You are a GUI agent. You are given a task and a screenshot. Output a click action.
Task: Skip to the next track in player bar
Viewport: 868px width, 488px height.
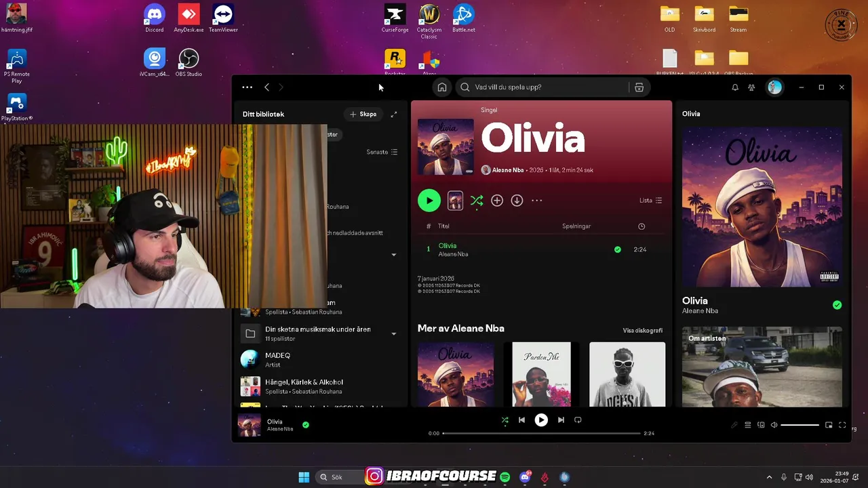coord(561,420)
